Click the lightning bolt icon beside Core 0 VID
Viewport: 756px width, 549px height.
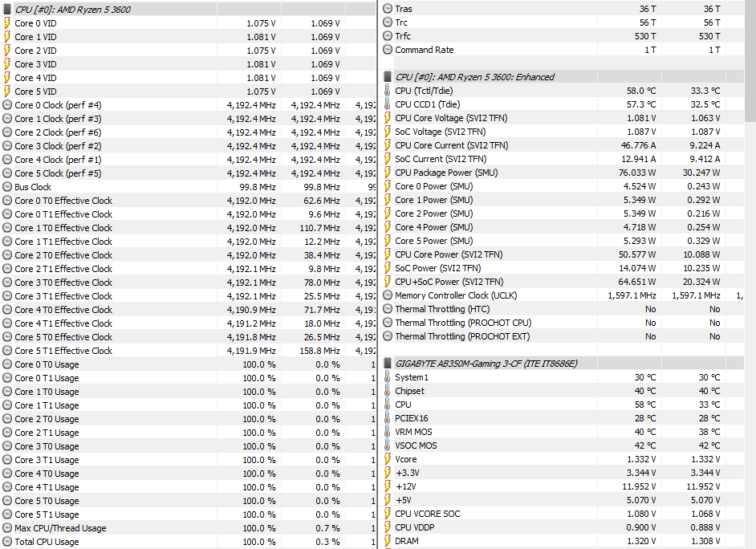[x=7, y=23]
